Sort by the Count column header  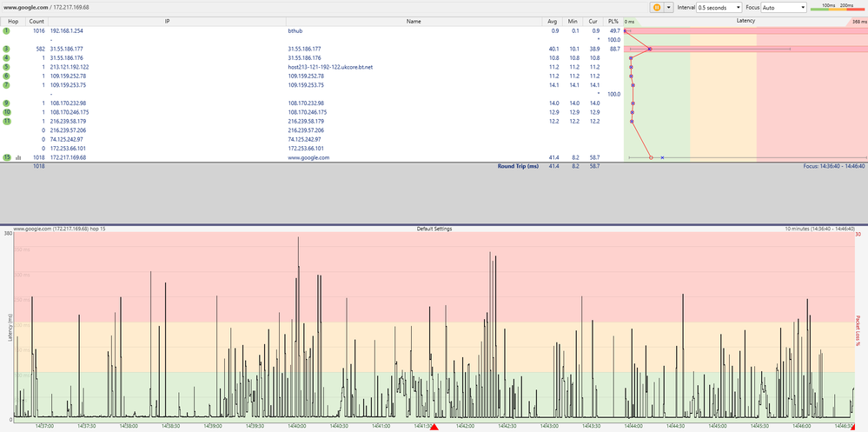pos(36,18)
